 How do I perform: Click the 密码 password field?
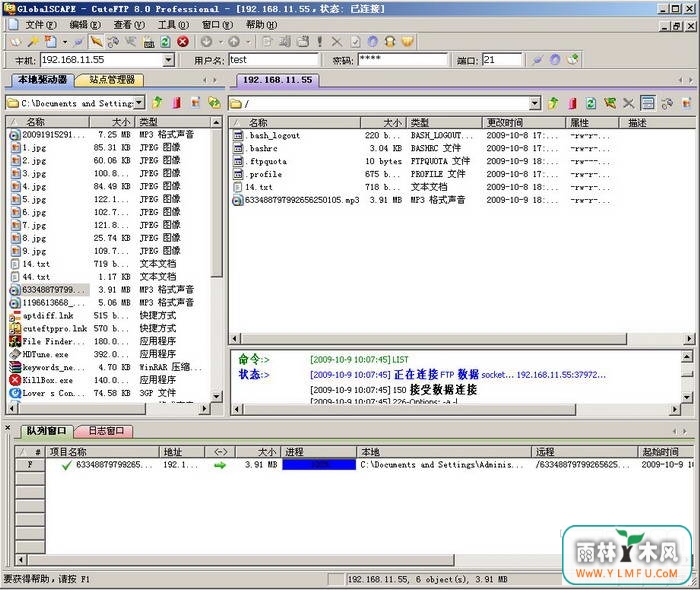point(402,60)
